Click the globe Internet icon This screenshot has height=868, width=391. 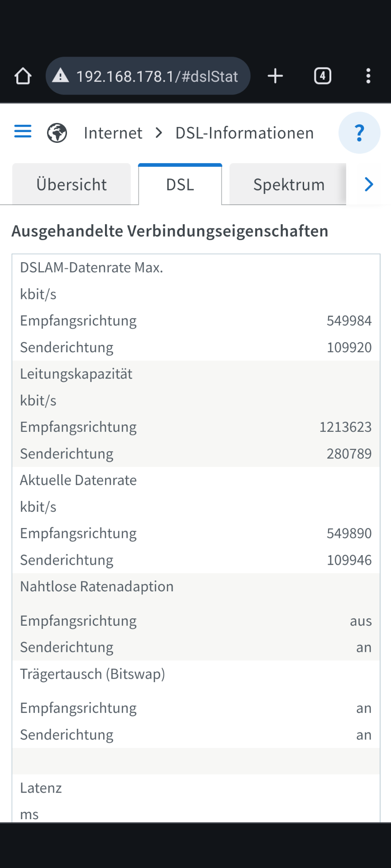click(57, 133)
